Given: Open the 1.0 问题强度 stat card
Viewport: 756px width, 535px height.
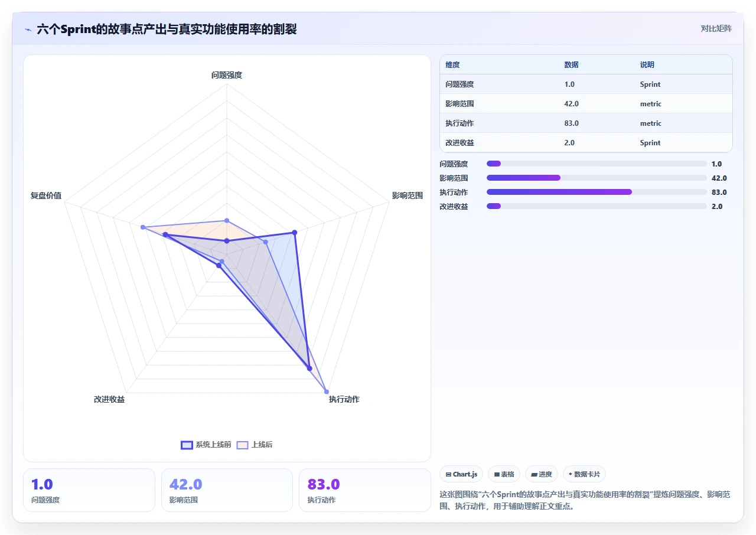Looking at the screenshot, I should click(x=89, y=490).
